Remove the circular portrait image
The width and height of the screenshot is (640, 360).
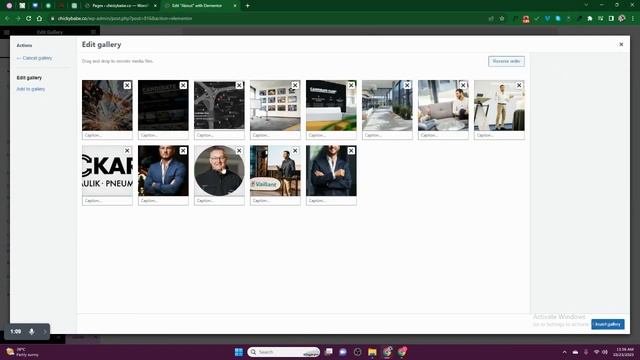click(x=239, y=151)
